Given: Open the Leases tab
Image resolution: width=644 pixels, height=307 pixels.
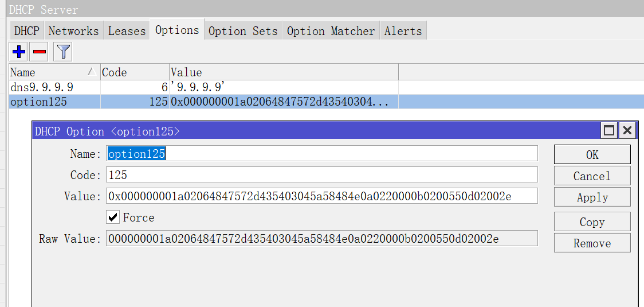Looking at the screenshot, I should [127, 31].
